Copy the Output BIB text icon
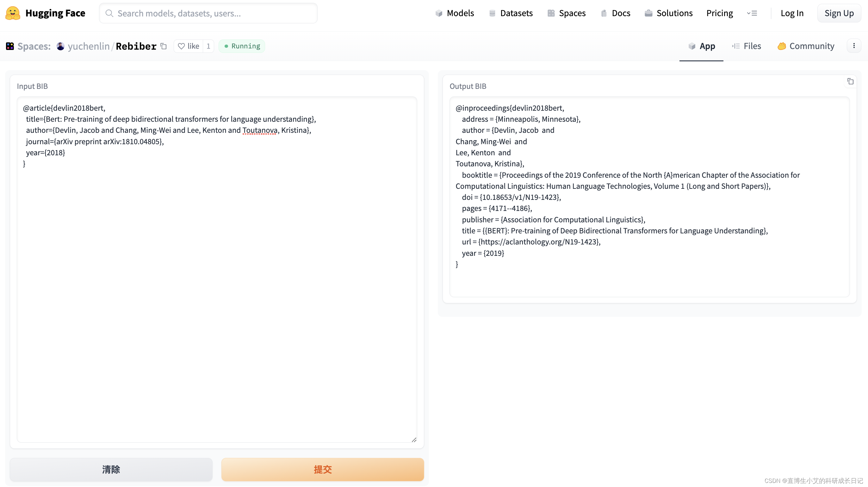Image resolution: width=868 pixels, height=487 pixels. click(x=850, y=82)
